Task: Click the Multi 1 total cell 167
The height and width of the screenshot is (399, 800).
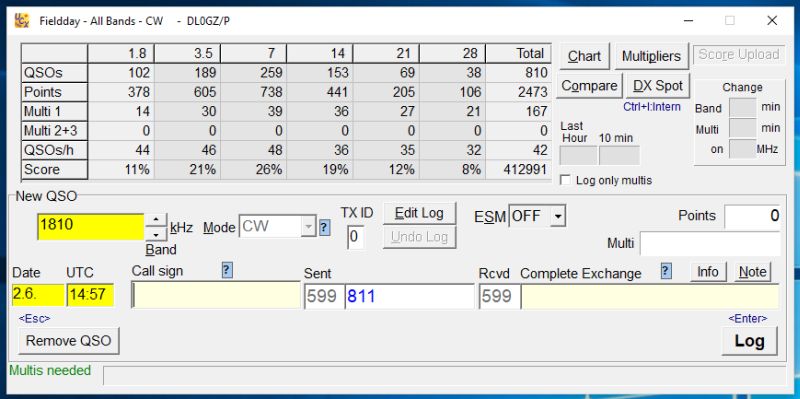Action: click(x=518, y=111)
